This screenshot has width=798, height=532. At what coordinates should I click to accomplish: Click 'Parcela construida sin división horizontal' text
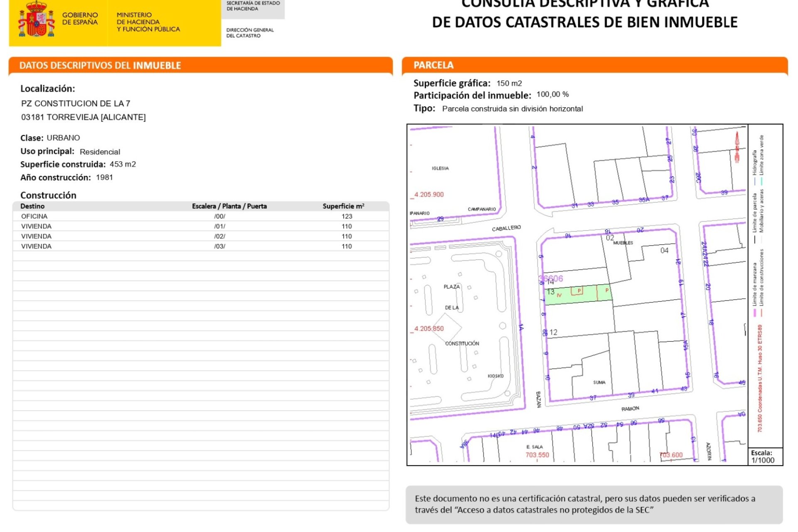[x=512, y=108]
